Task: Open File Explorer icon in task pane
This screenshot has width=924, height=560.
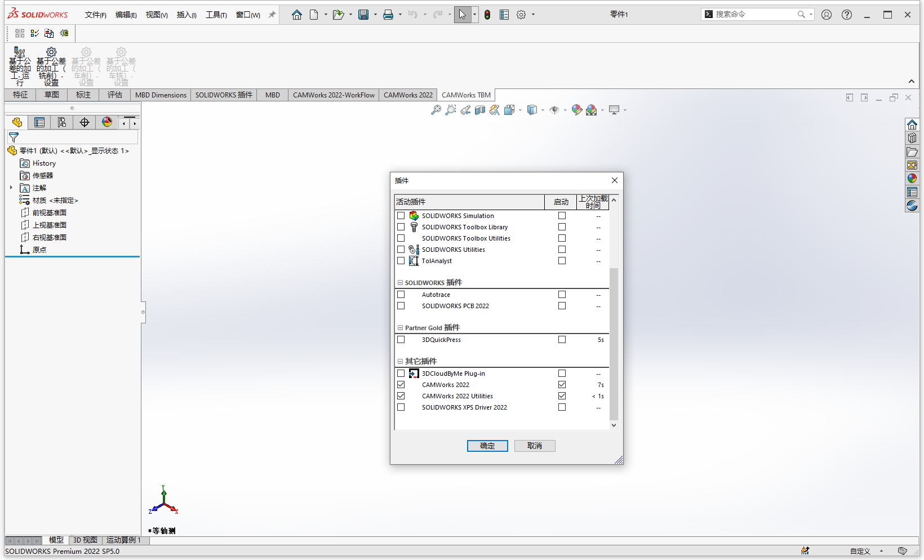Action: [x=912, y=152]
